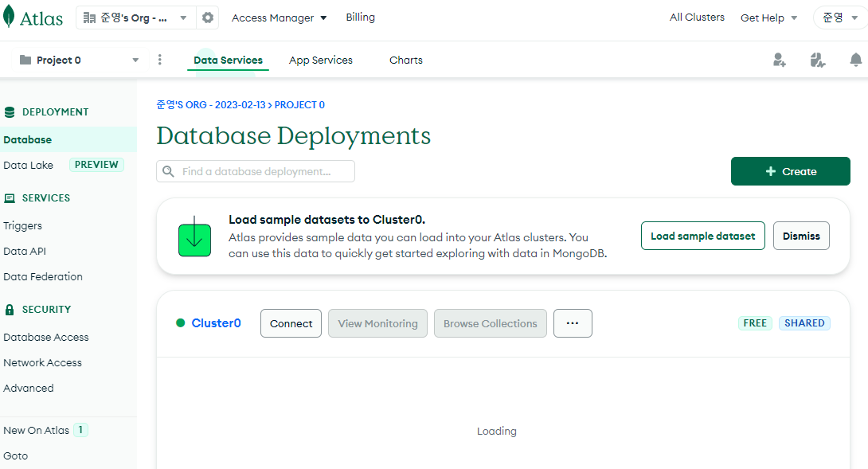Open Triggers under Services
Screen dimensions: 868x469
[x=23, y=226]
